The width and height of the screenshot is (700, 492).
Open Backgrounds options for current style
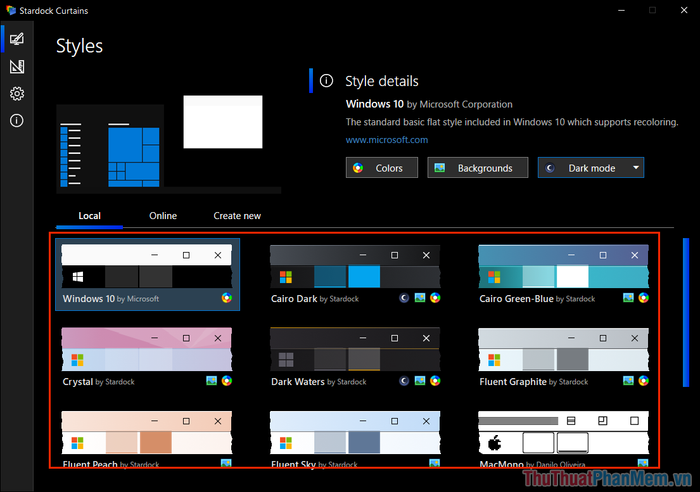478,168
